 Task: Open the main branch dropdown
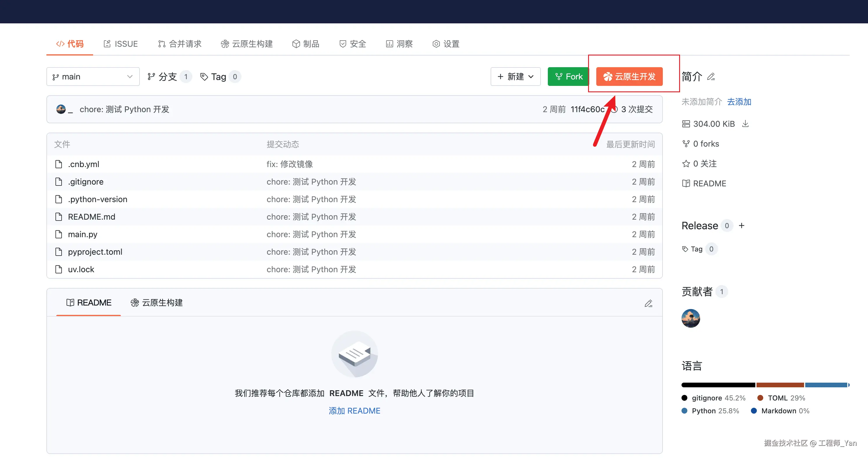(x=93, y=77)
